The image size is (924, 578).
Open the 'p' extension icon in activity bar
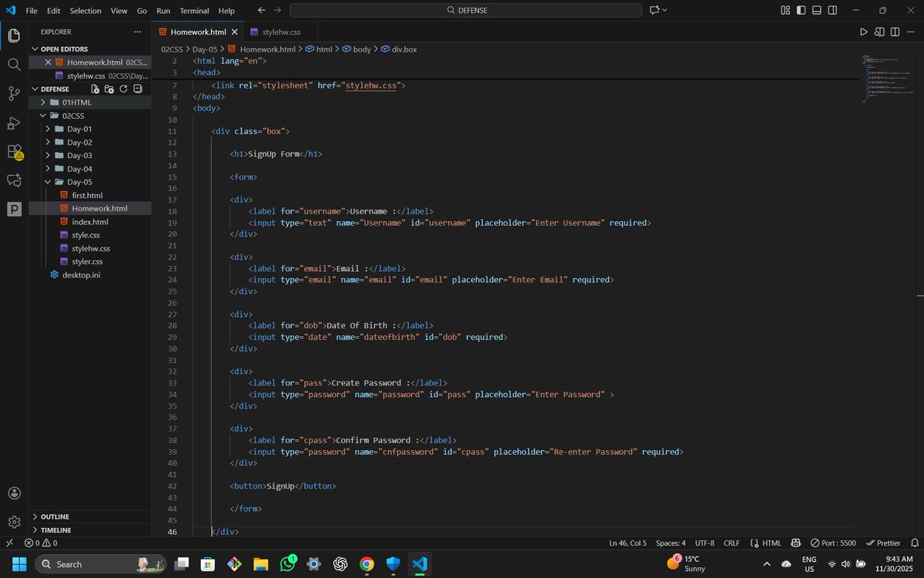click(x=14, y=209)
